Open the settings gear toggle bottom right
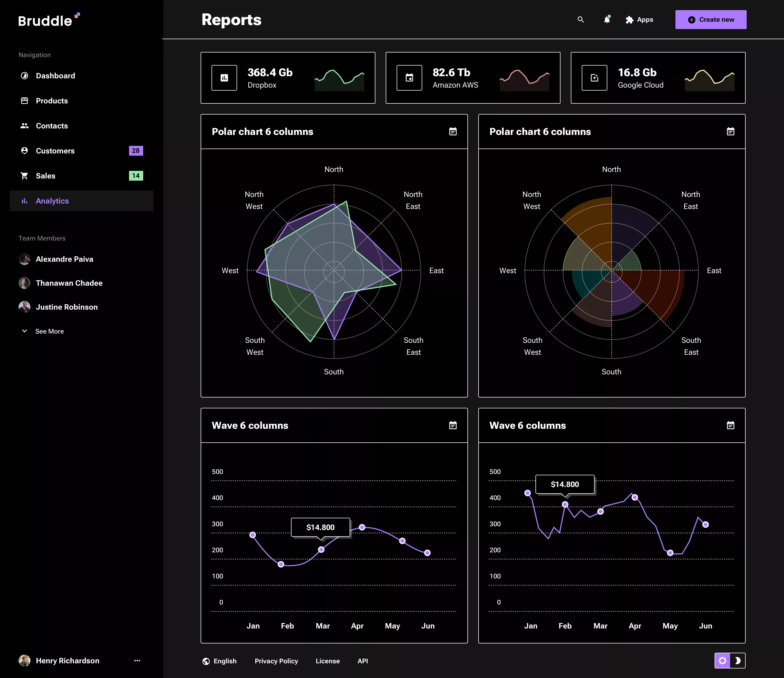Image resolution: width=784 pixels, height=678 pixels. 723,660
